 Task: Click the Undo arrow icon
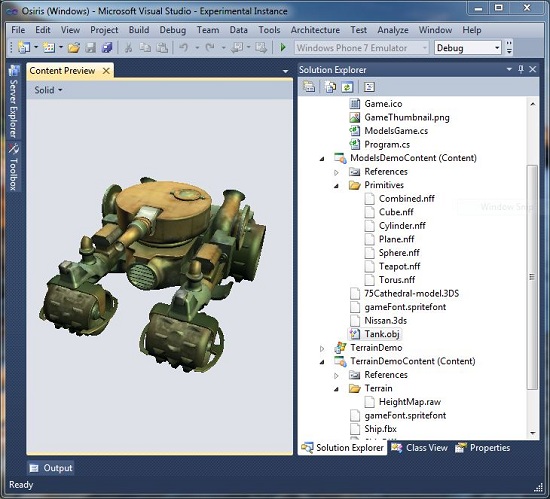183,47
